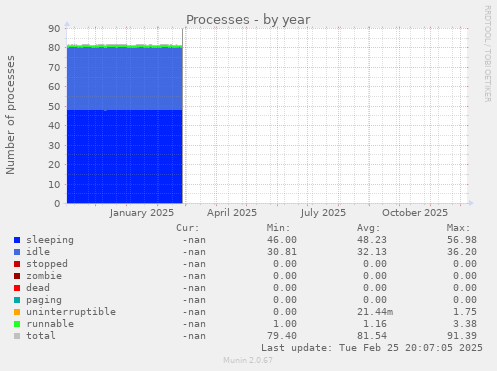Select the 'idle' legend label
The width and height of the screenshot is (497, 371).
point(38,252)
